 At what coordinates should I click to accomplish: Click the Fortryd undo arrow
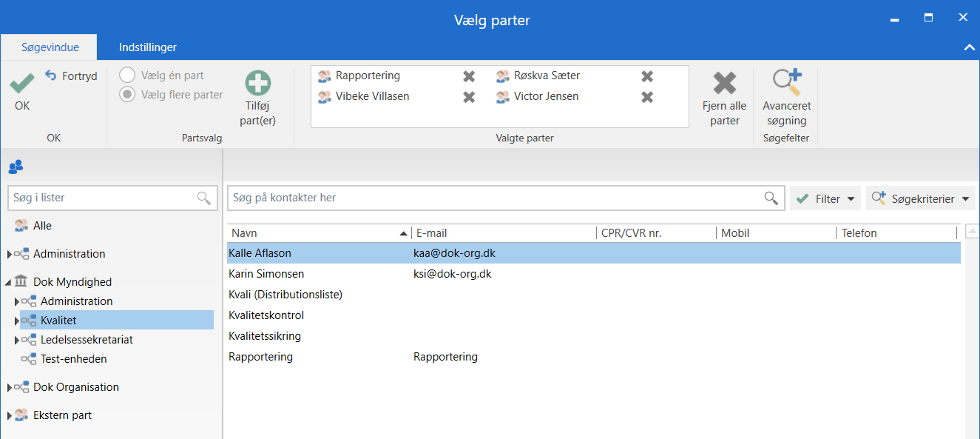tap(51, 76)
